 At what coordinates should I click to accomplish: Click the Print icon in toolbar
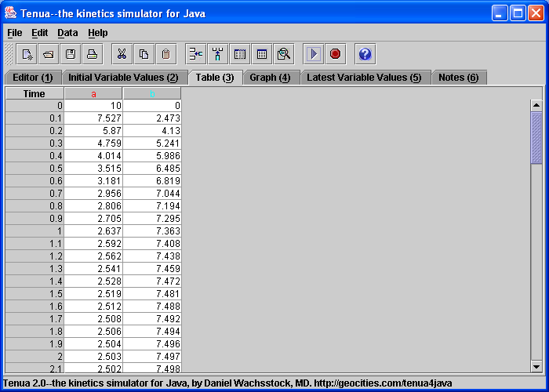pyautogui.click(x=93, y=54)
